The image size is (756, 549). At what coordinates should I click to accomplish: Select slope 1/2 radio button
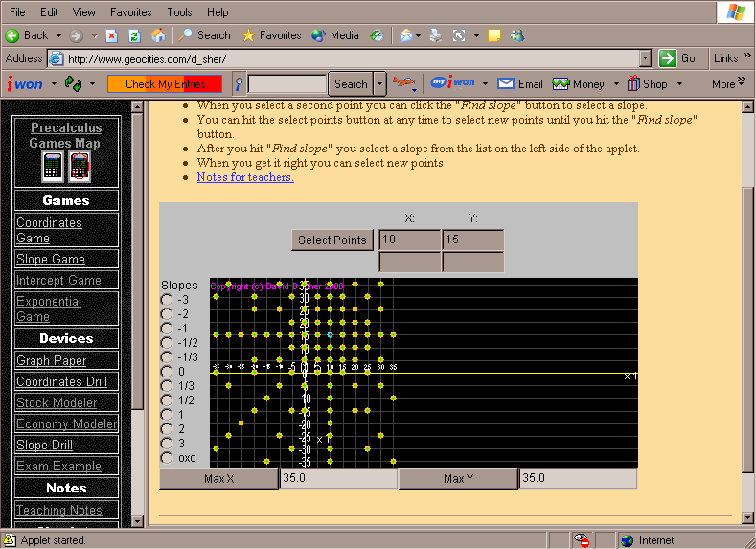click(167, 400)
